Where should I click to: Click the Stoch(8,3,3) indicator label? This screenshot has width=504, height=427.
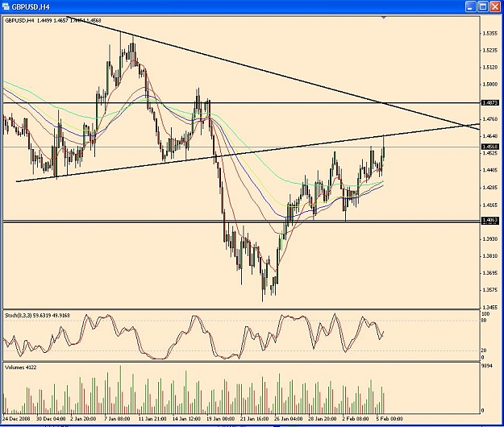[x=37, y=316]
